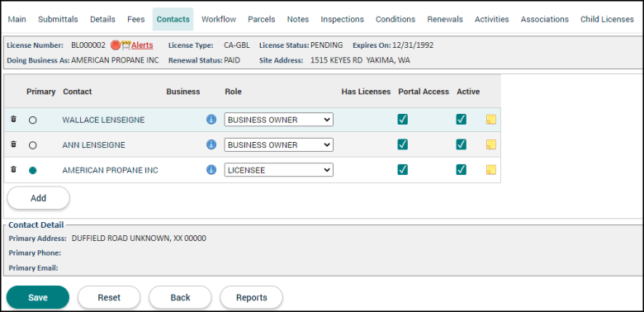Select WALLACE LENSEIGNE contact name

coord(103,120)
